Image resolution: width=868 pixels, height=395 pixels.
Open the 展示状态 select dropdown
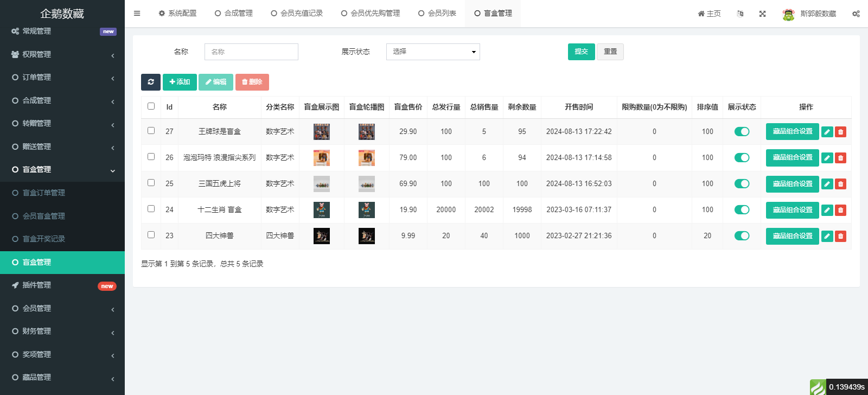point(433,52)
